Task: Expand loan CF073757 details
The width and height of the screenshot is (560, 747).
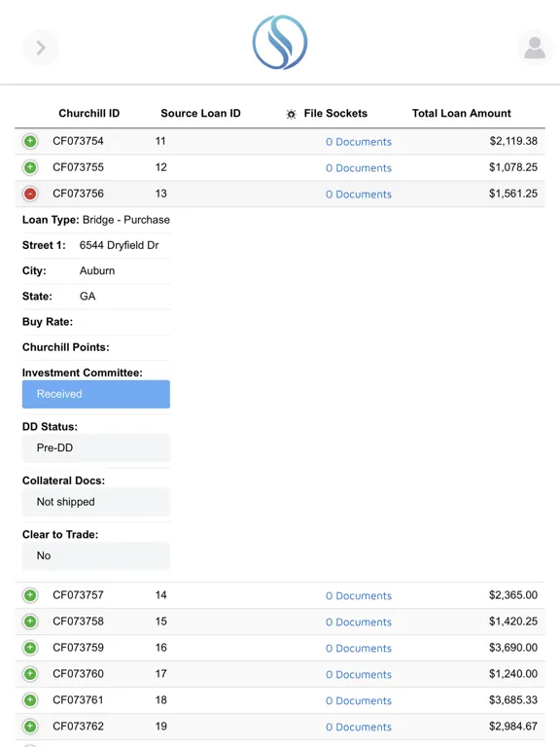Action: click(30, 595)
